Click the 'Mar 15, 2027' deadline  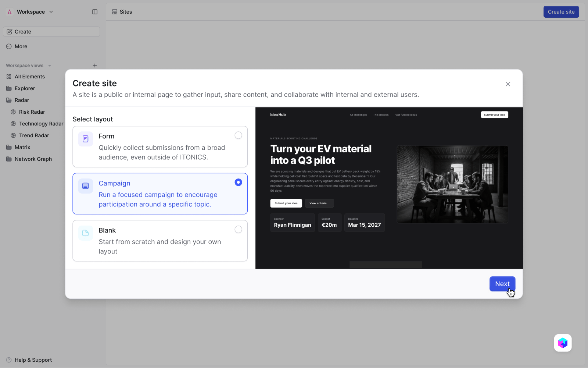click(365, 225)
